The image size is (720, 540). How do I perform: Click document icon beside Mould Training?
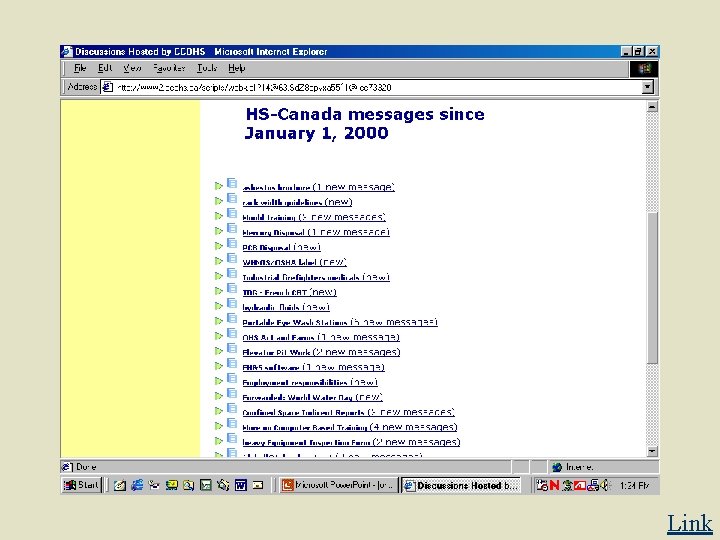point(232,214)
